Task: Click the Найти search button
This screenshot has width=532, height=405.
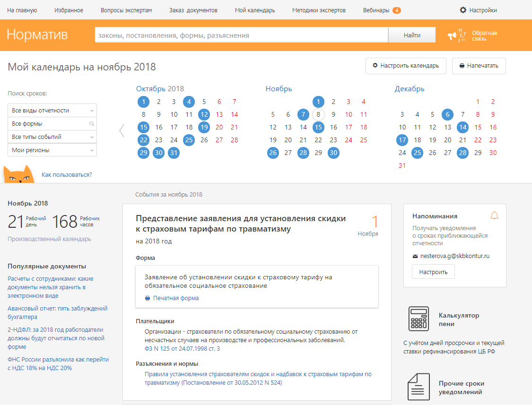Action: tap(412, 35)
